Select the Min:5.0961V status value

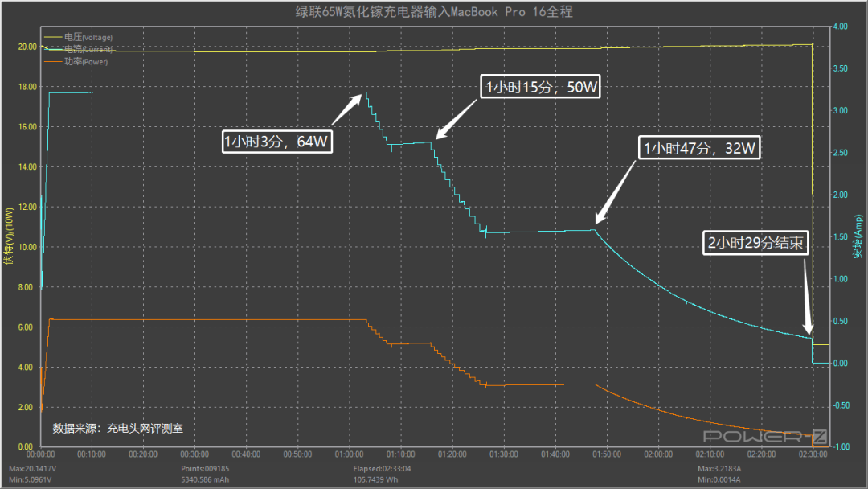coord(30,479)
